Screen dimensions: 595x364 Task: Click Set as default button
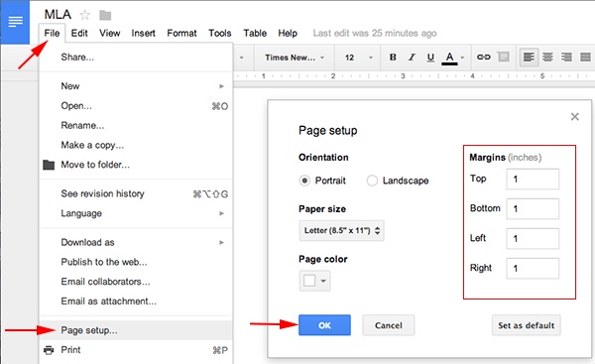(526, 325)
